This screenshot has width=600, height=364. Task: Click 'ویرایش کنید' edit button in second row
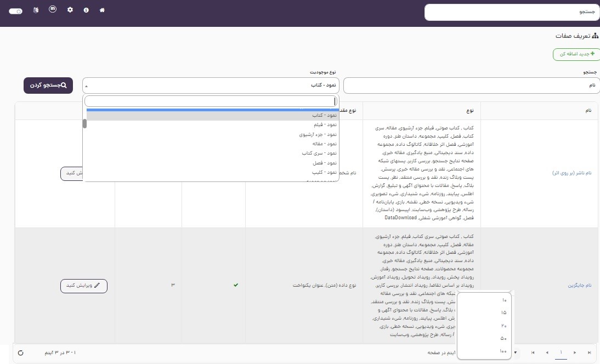coord(83,286)
